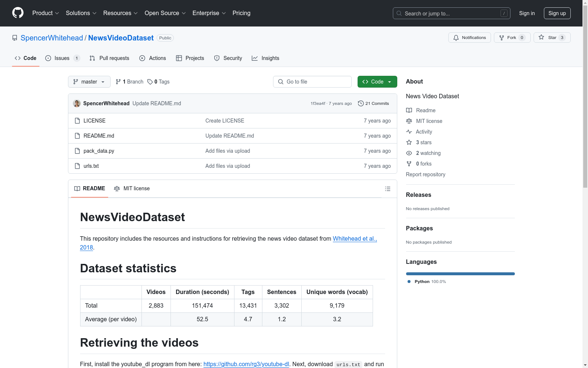
Task: Click the file icon for urls.txt
Action: (77, 166)
